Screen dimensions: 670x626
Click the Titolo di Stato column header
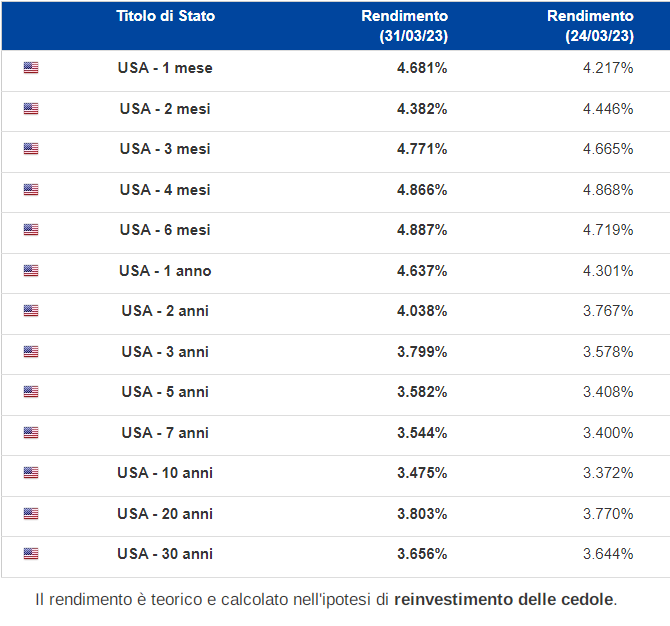165,16
